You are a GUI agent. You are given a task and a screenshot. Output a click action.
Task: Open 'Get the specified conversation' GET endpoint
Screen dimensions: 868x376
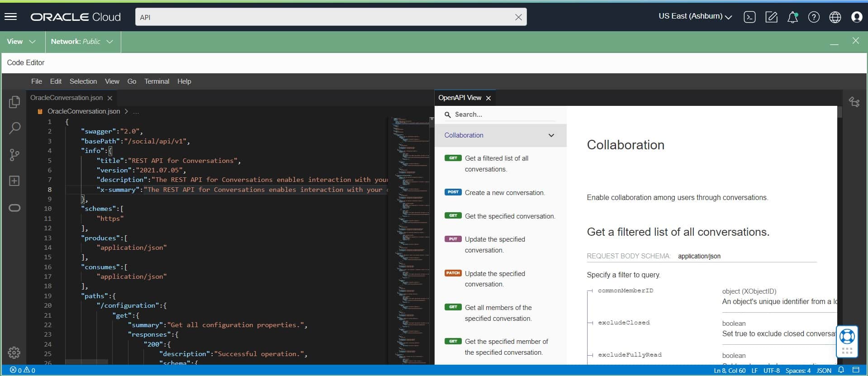(500, 216)
